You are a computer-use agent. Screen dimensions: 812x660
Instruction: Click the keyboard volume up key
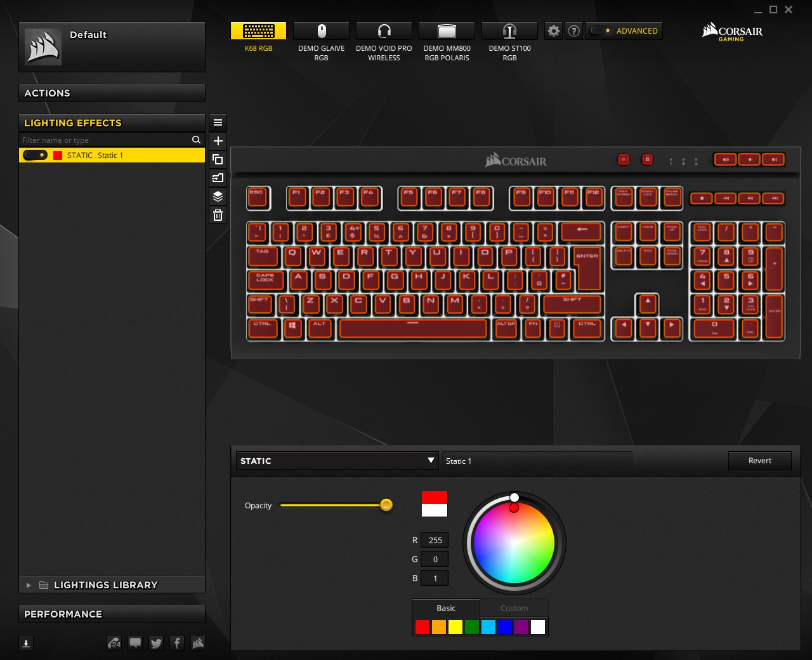(774, 159)
